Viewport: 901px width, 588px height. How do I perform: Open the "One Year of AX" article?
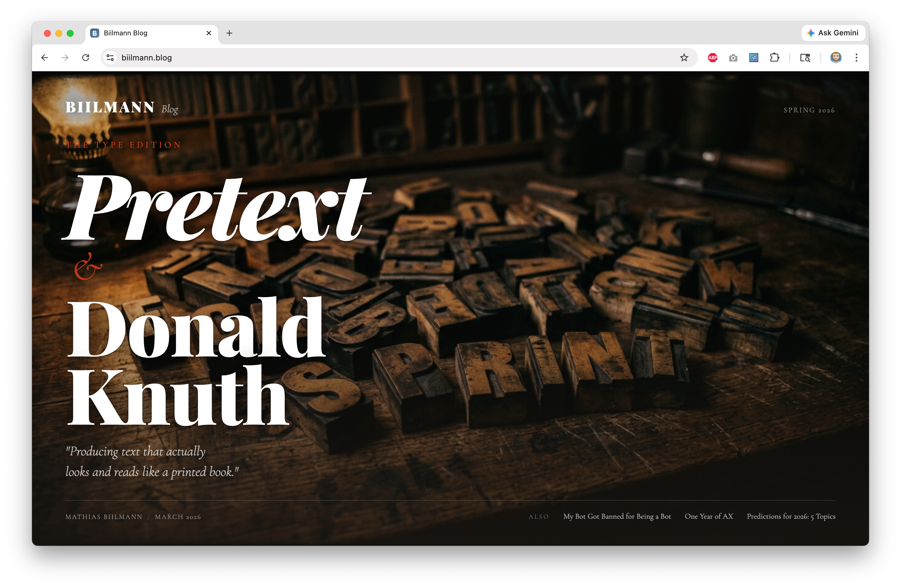click(x=709, y=516)
